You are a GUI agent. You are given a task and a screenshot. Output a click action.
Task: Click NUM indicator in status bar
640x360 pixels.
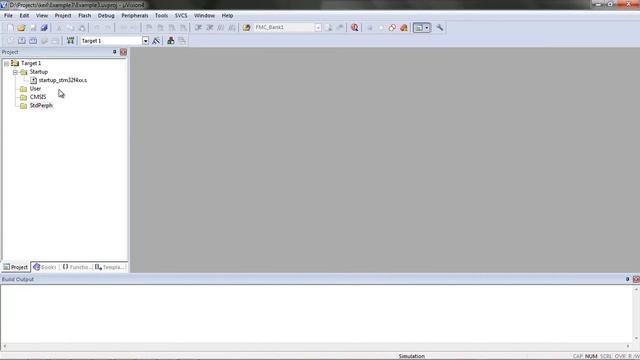tap(591, 356)
